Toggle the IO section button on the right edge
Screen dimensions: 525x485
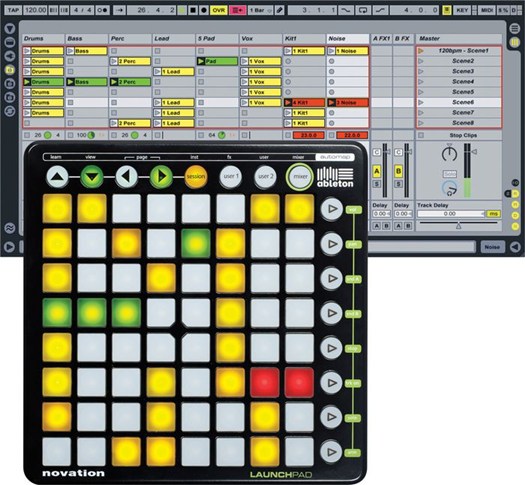516,183
